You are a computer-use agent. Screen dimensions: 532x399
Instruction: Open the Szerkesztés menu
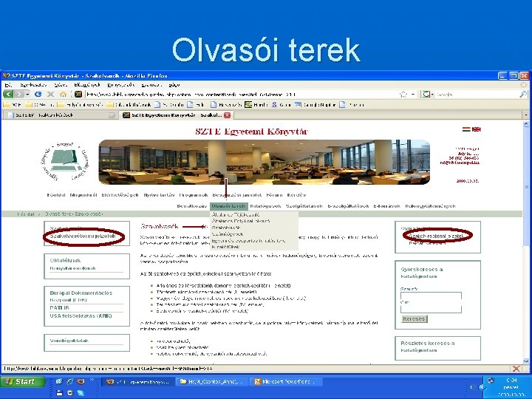coord(33,85)
